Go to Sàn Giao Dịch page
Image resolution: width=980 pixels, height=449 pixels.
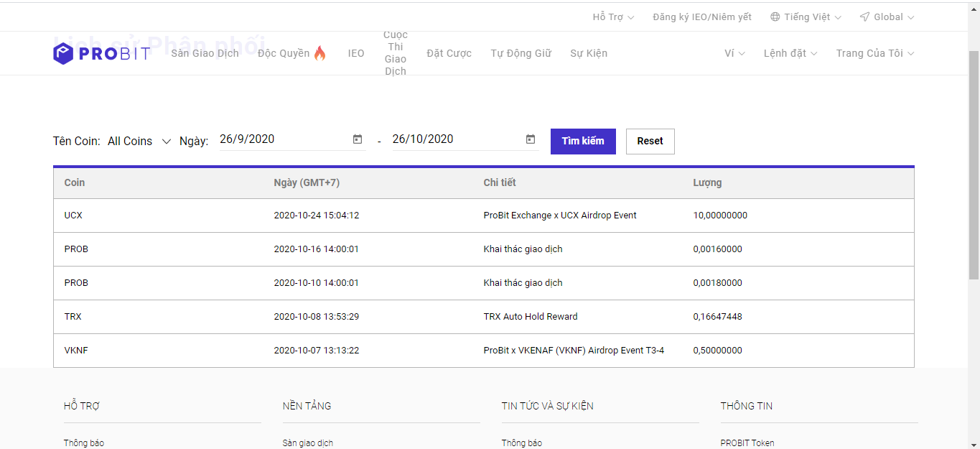pos(205,53)
